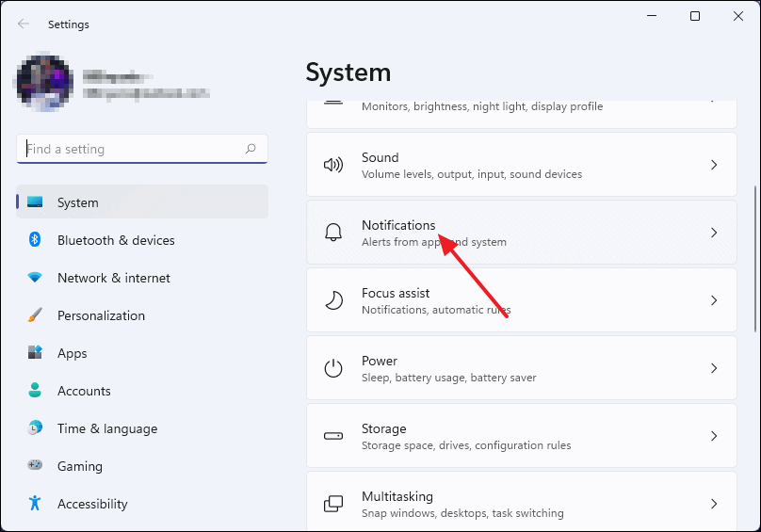Screen dimensions: 761x532
Task: Expand the Power row chevron
Action: [x=714, y=368]
